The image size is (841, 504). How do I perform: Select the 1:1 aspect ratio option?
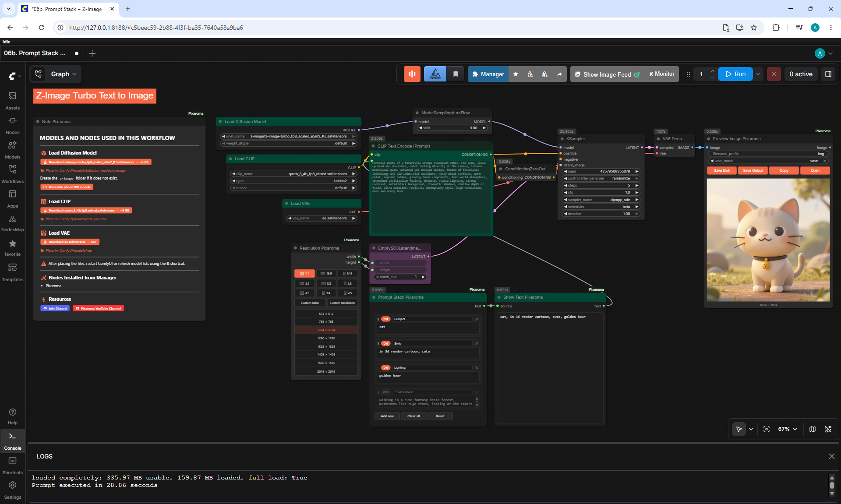pos(304,274)
